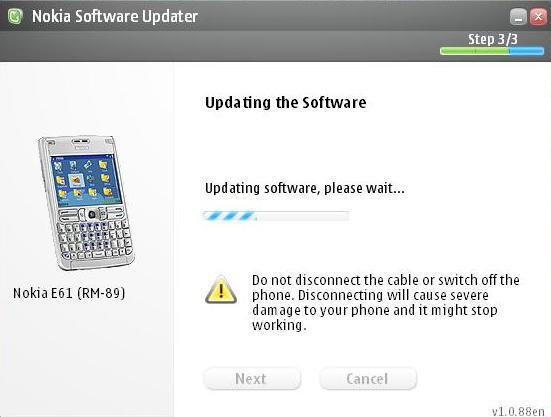The image size is (551, 417).
Task: Click the Step 3/3 progress indicator bar
Action: click(492, 51)
